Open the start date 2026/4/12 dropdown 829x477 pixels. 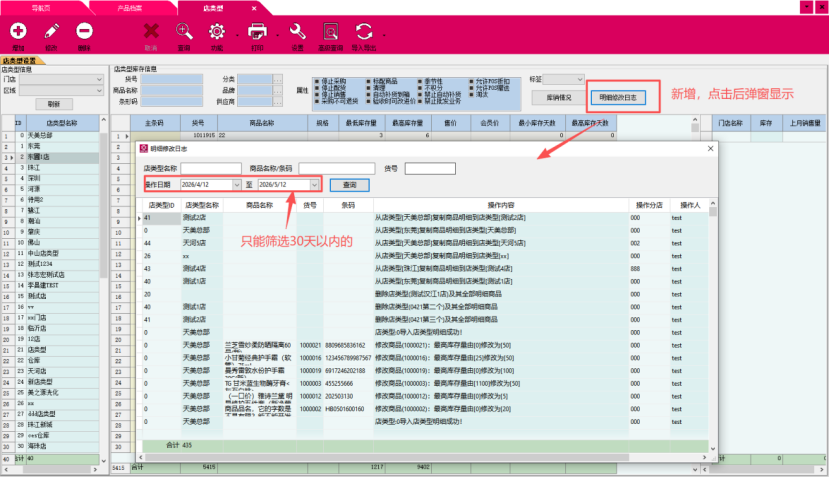pos(236,185)
